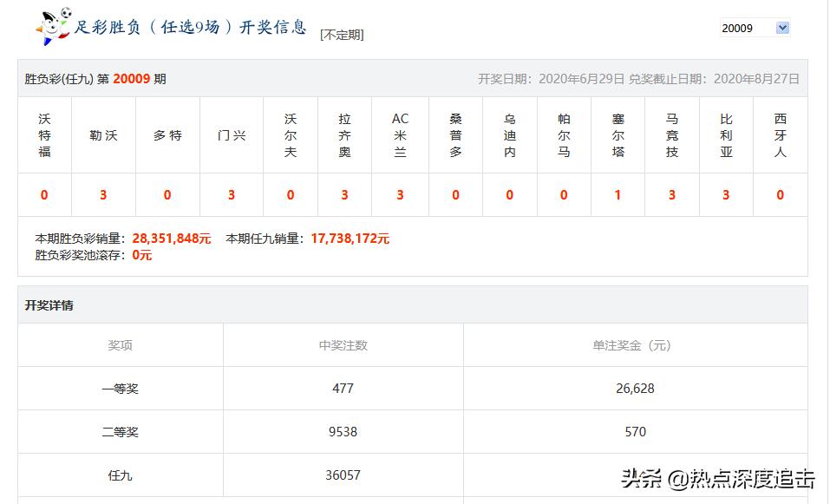
Task: Select the 桑普多 team cell
Action: click(455, 135)
